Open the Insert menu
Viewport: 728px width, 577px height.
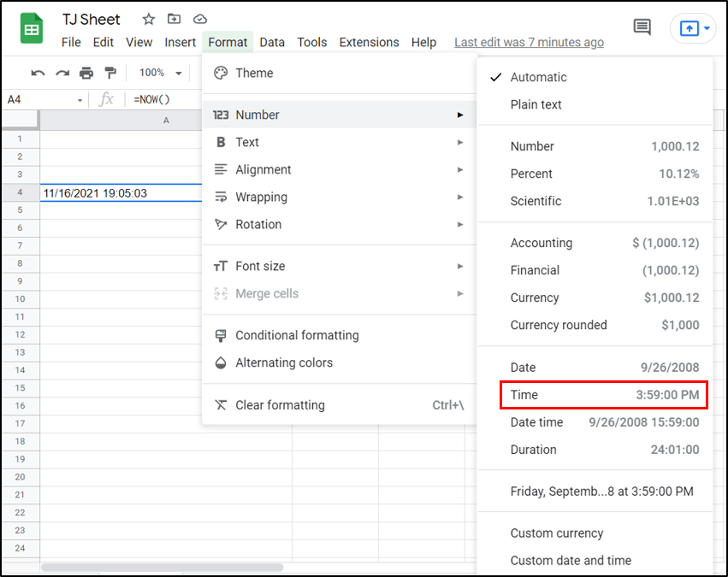tap(181, 42)
